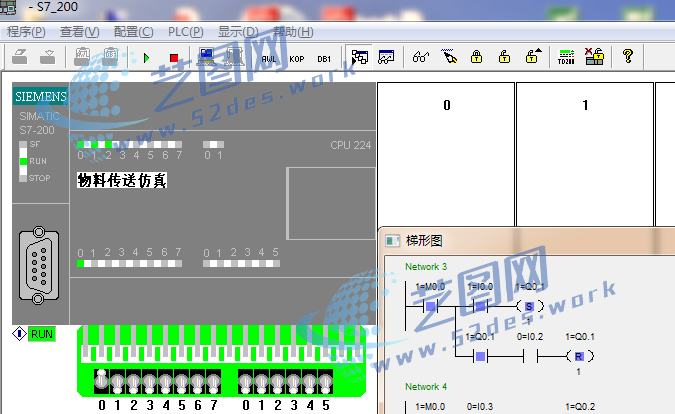Click the load program icon beside the eraser
Image resolution: width=675 pixels, height=414 pixels.
(47, 57)
